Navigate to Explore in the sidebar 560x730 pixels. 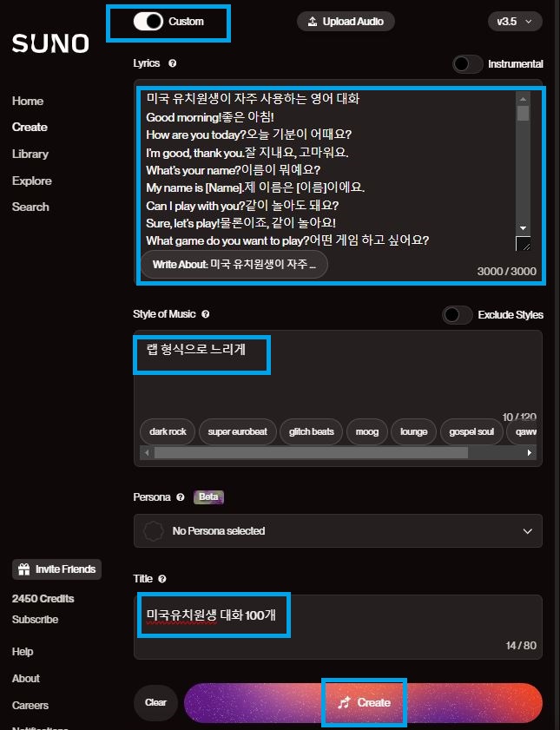tap(31, 181)
